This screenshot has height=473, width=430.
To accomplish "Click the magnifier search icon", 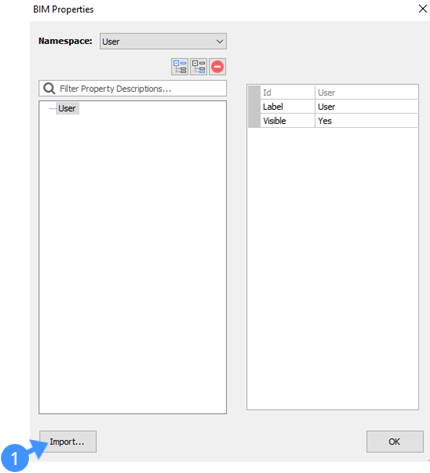I will point(49,88).
